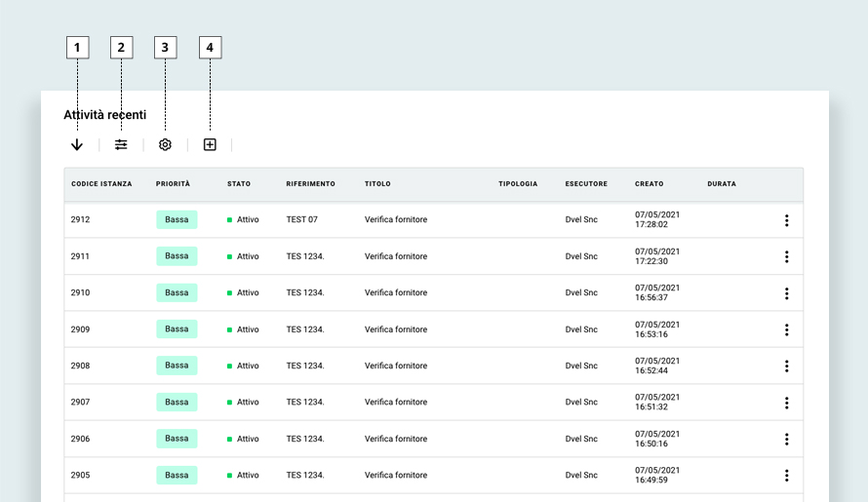This screenshot has width=868, height=502.
Task: Open the three-dot menu for row 2910
Action: [x=787, y=293]
